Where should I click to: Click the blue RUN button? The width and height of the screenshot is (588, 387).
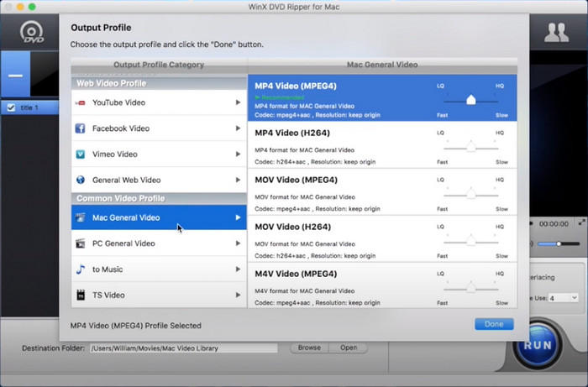538,345
